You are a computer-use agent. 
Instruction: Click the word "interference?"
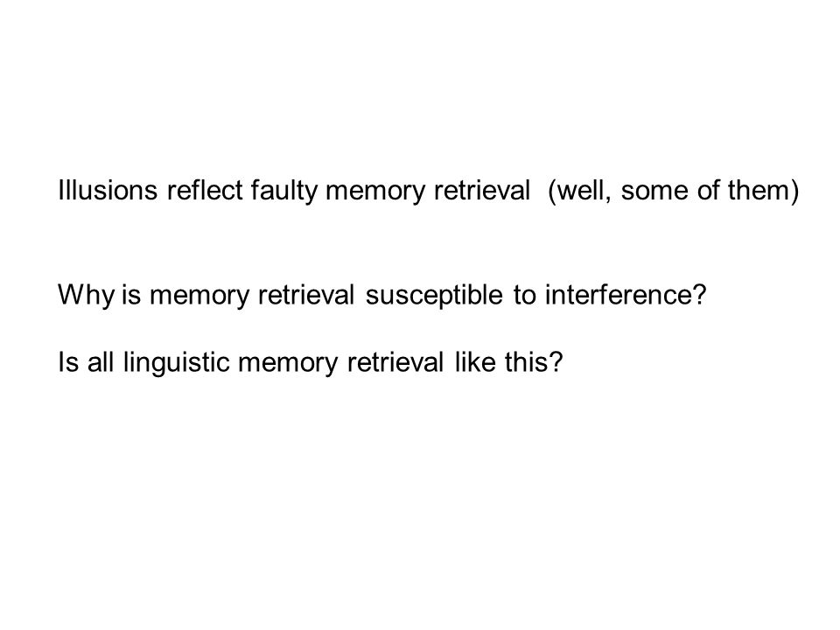tap(626, 295)
